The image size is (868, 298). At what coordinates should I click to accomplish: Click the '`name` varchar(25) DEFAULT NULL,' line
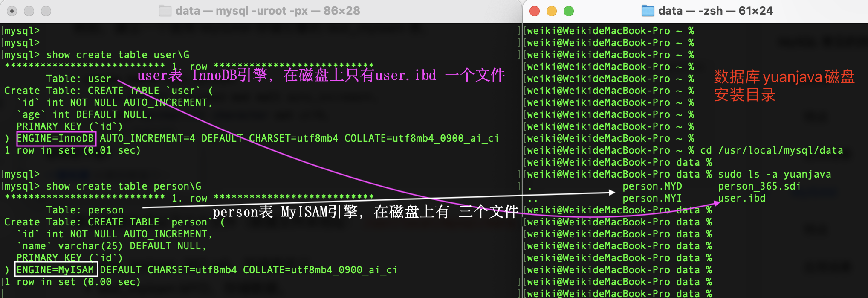111,246
